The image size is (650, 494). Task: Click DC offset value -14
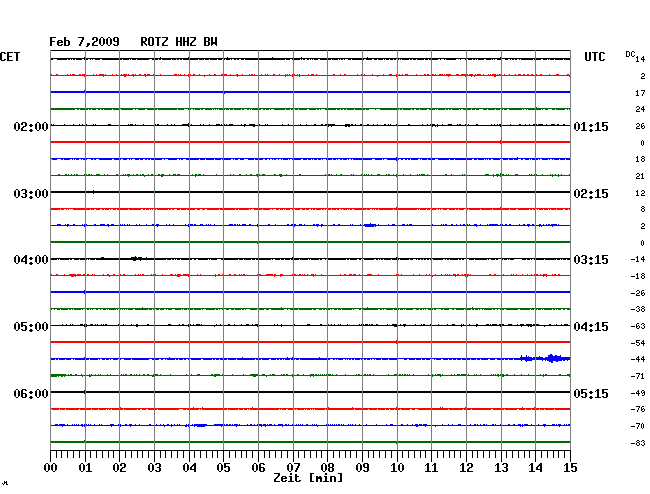pos(638,259)
